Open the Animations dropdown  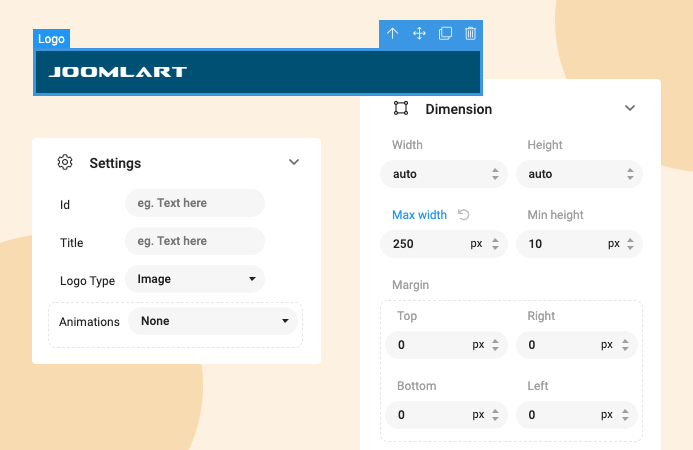point(213,321)
